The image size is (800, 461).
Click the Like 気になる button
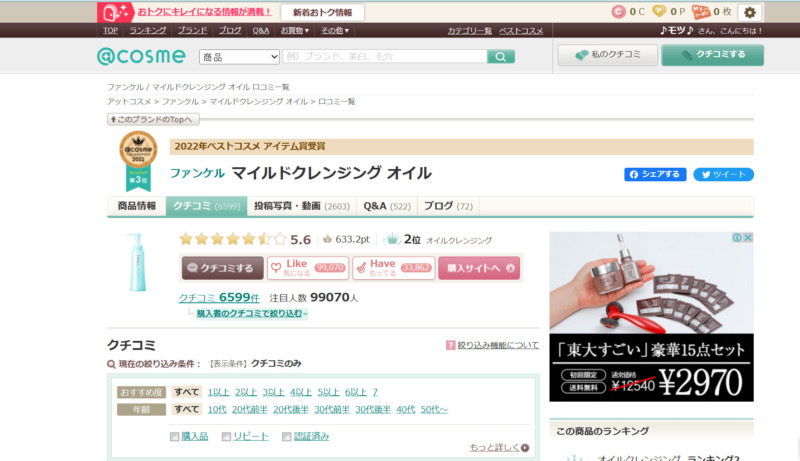pyautogui.click(x=308, y=268)
